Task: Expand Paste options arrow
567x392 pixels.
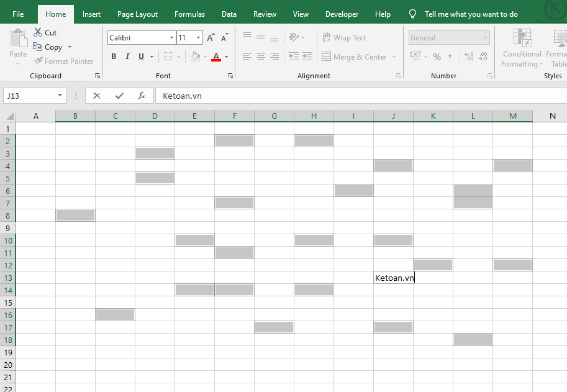Action: pyautogui.click(x=18, y=64)
